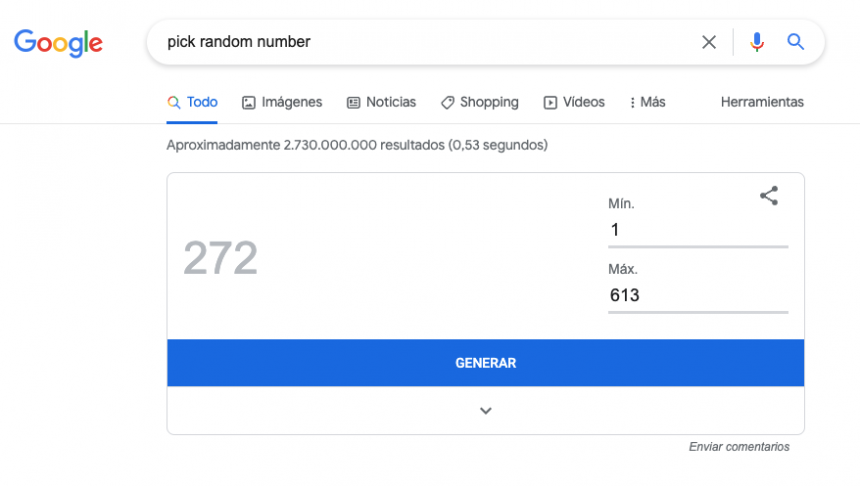860x486 pixels.
Task: Switch to the Noticias tab
Action: point(381,102)
